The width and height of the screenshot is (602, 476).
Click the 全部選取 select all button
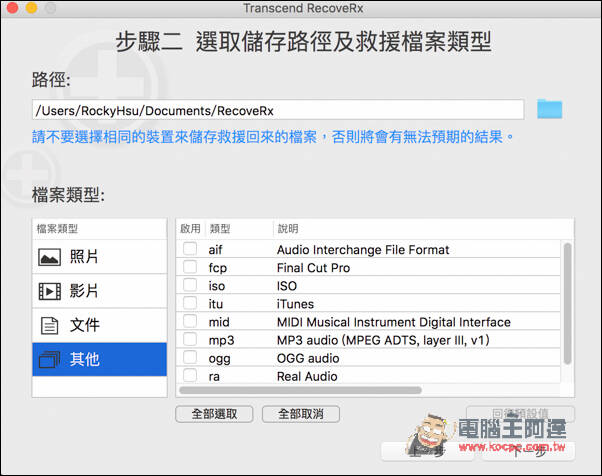(x=214, y=414)
